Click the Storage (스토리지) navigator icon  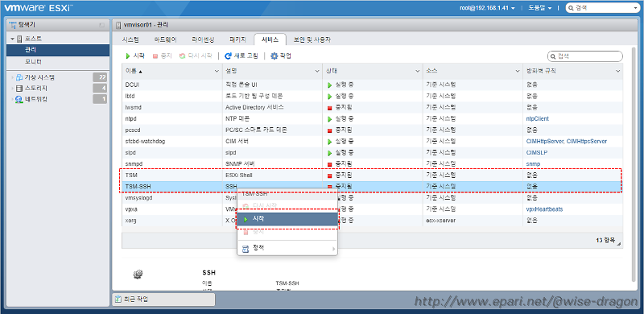pyautogui.click(x=19, y=89)
